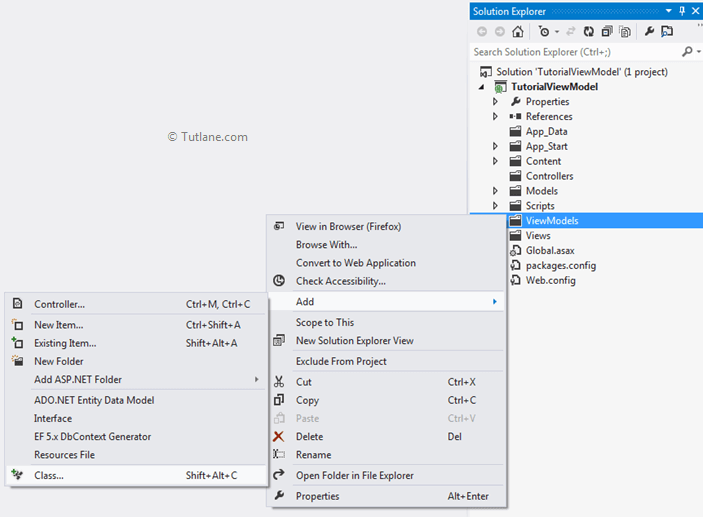
Task: Click the Models folder icon
Action: (x=516, y=191)
